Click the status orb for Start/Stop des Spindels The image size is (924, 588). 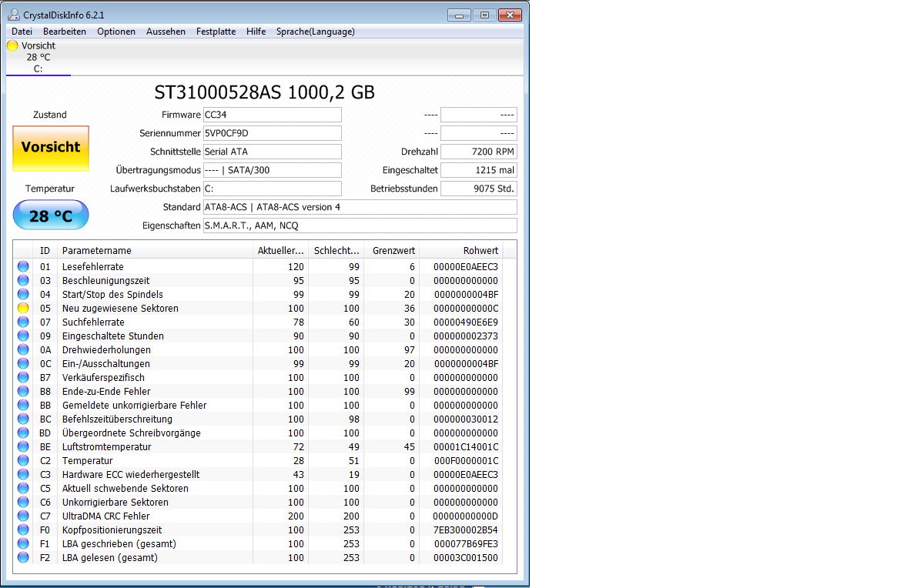tap(23, 294)
